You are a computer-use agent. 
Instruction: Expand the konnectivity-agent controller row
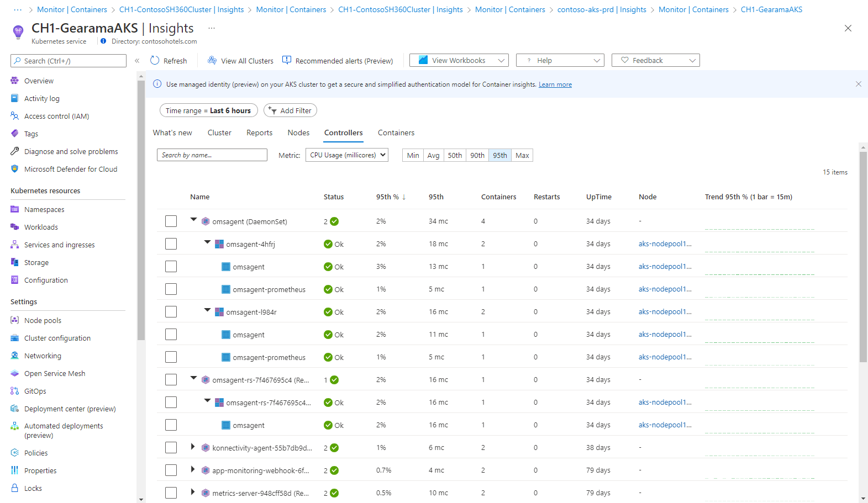tap(193, 447)
